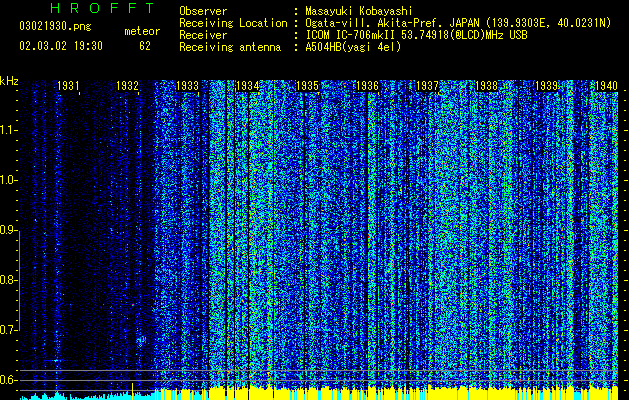Viewport: 629px width, 400px height.
Task: Click antenna value A504HB(yagi 4el)
Action: coord(353,47)
